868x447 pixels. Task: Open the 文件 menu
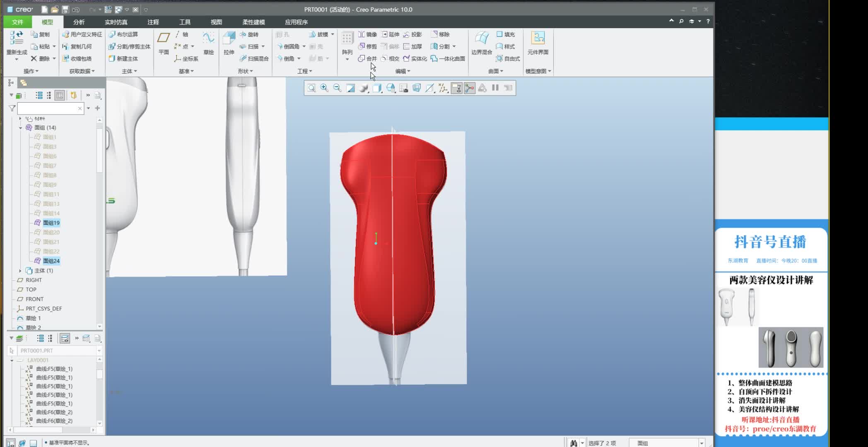pyautogui.click(x=17, y=22)
